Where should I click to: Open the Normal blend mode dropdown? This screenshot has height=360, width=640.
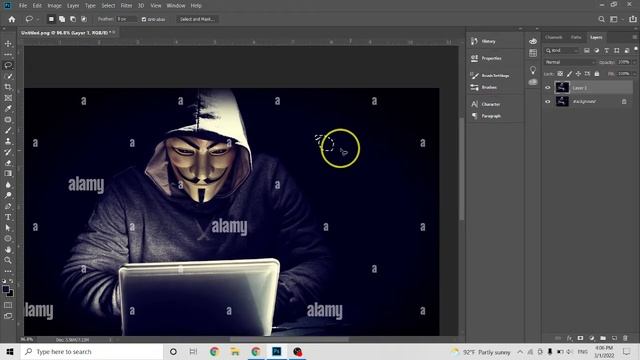pos(570,62)
